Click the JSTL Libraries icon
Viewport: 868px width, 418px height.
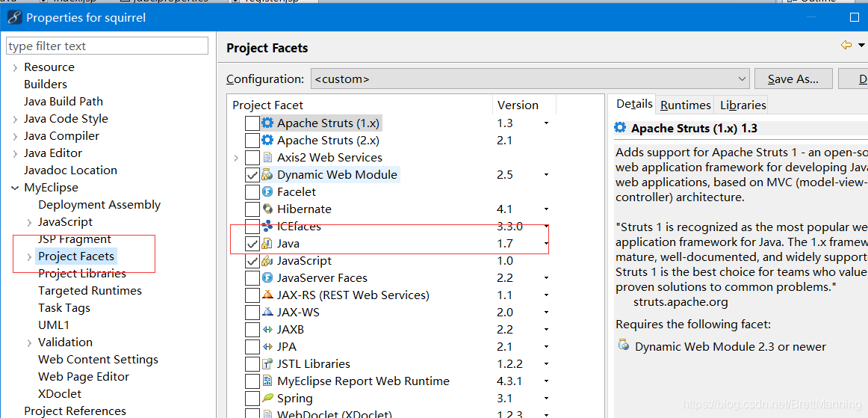(267, 363)
